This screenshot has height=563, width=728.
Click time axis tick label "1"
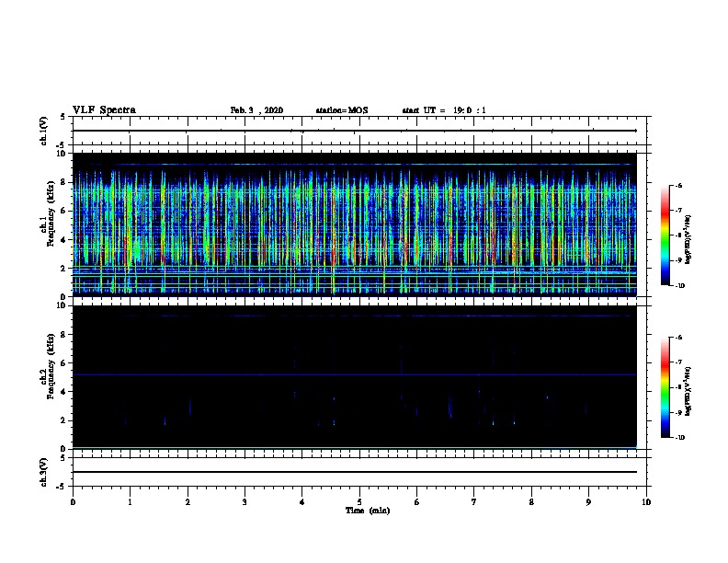[x=130, y=502]
